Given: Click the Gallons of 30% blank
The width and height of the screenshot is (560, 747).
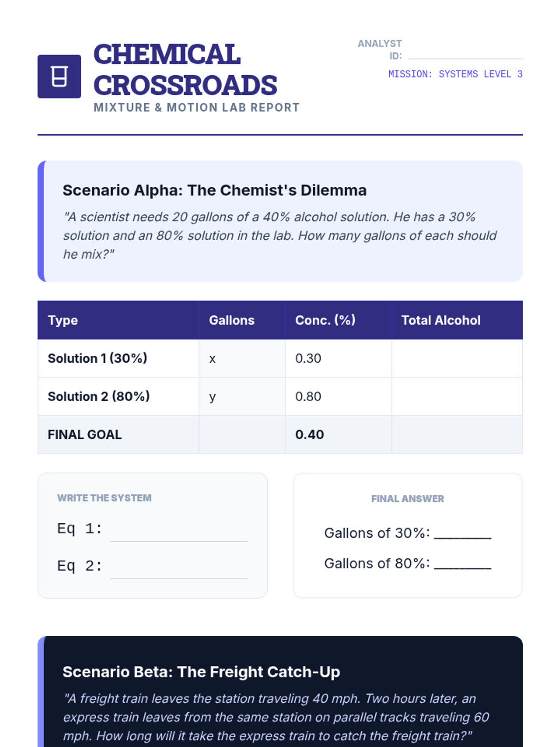Looking at the screenshot, I should point(462,534).
